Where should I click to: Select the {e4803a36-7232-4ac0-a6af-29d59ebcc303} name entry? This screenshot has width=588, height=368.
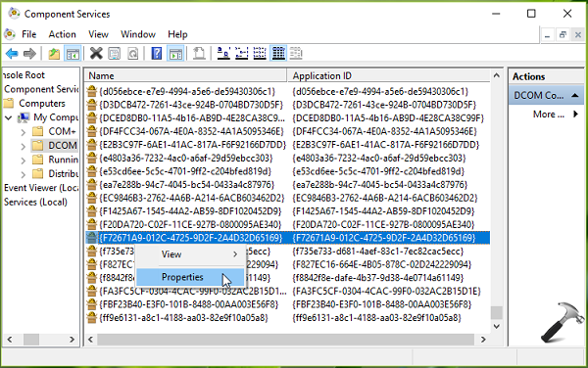185,158
